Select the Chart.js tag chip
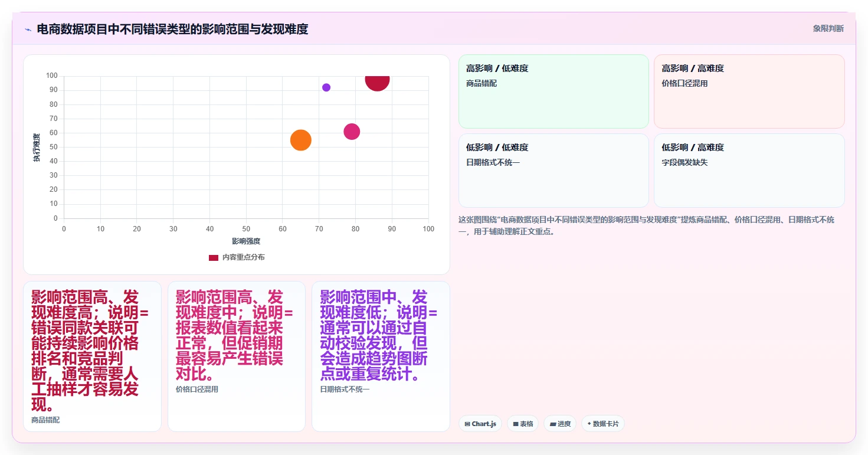The image size is (868, 455). pyautogui.click(x=480, y=424)
